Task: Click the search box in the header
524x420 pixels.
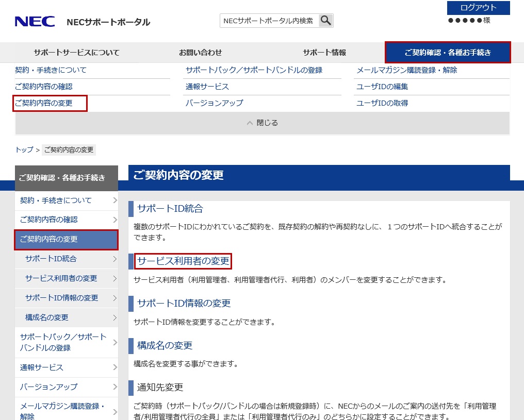Action: [269, 21]
